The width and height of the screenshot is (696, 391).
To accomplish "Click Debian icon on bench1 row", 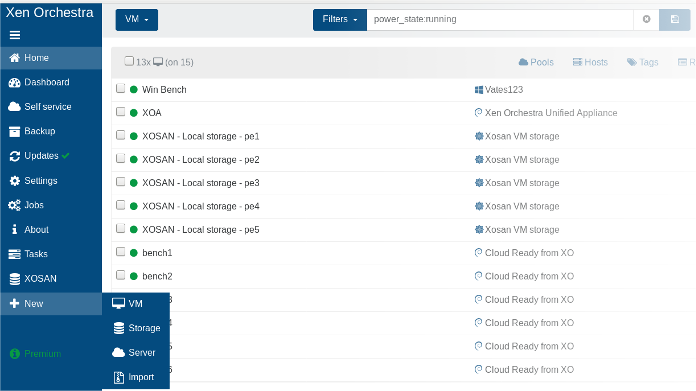I will tap(478, 253).
